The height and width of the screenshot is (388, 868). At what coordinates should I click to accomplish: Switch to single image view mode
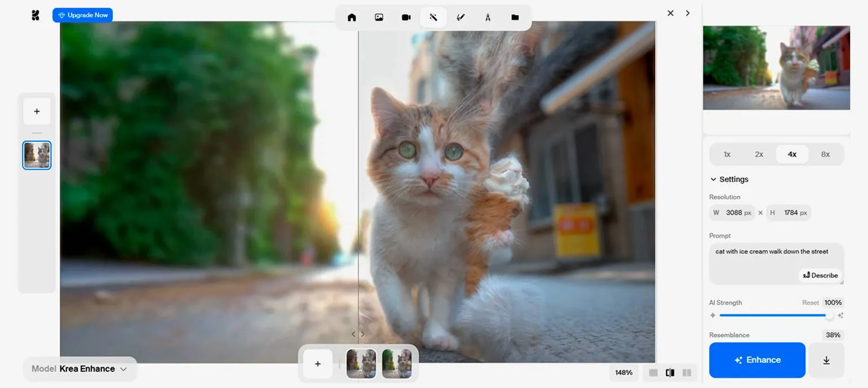(x=653, y=373)
